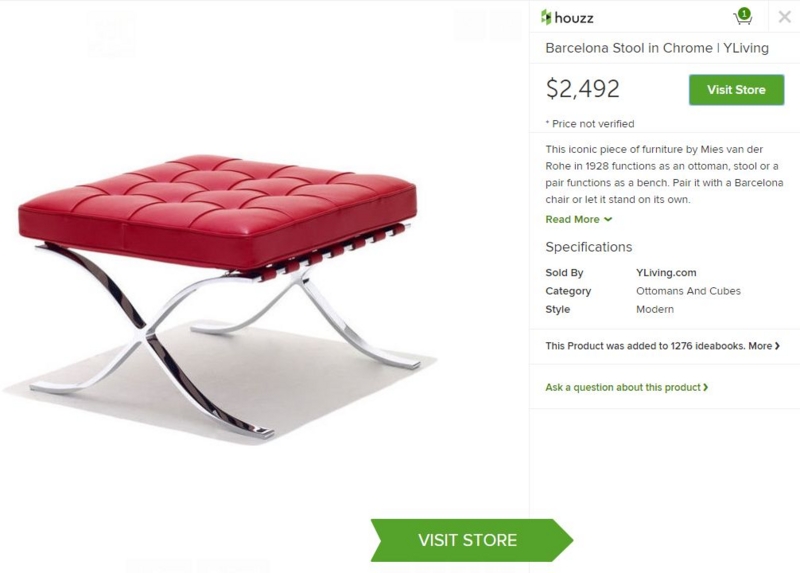Select the Modern style link

655,309
